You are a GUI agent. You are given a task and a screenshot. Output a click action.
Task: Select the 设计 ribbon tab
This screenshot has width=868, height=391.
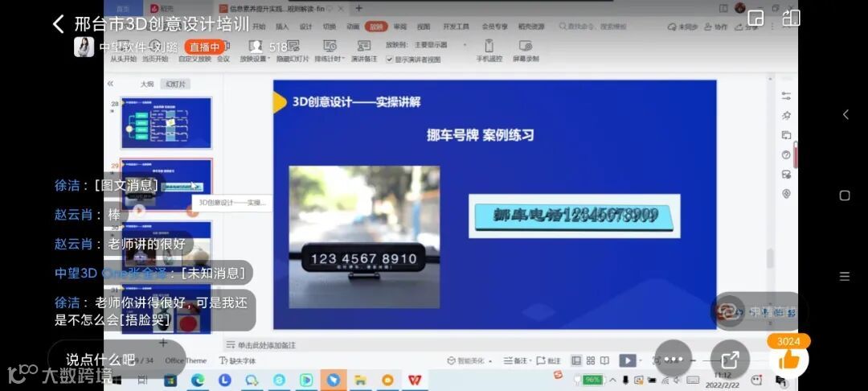pos(306,27)
